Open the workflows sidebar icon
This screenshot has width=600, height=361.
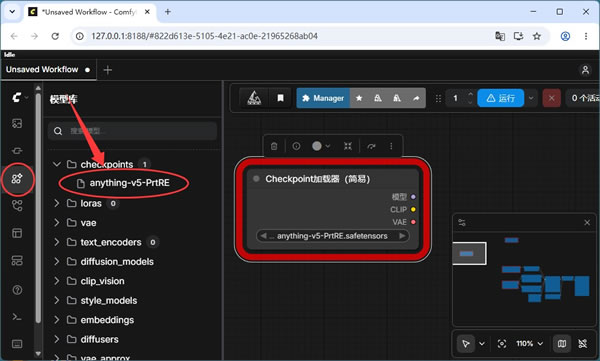pos(17,206)
